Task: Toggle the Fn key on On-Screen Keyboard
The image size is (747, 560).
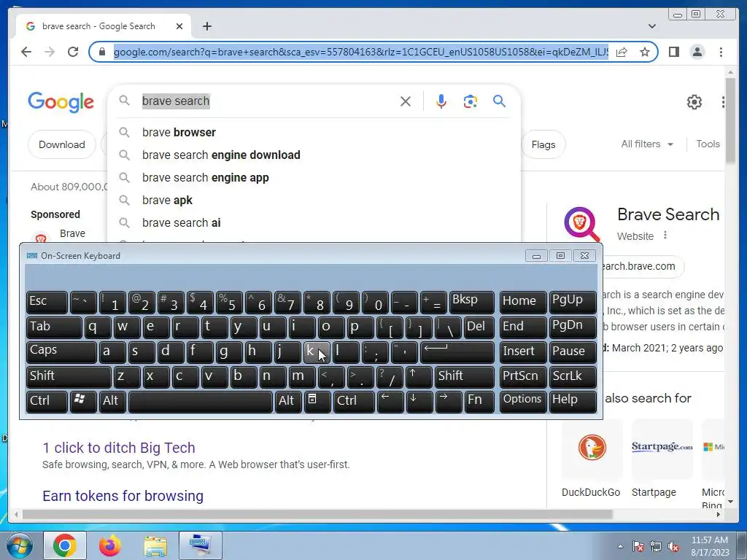Action: pos(479,402)
